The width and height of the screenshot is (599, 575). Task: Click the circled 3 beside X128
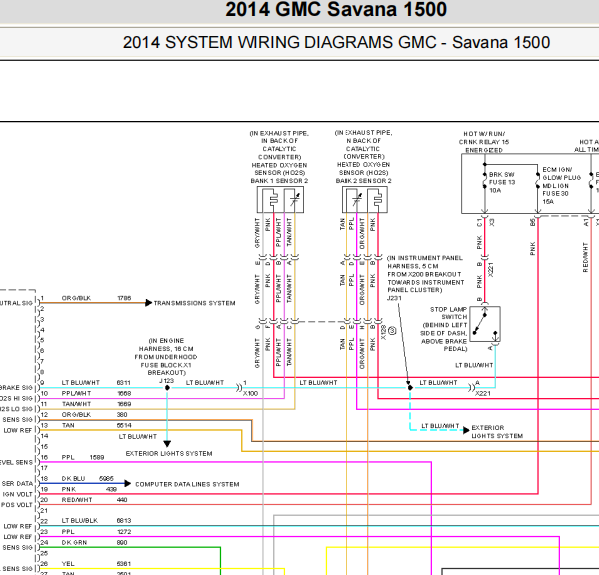click(392, 331)
